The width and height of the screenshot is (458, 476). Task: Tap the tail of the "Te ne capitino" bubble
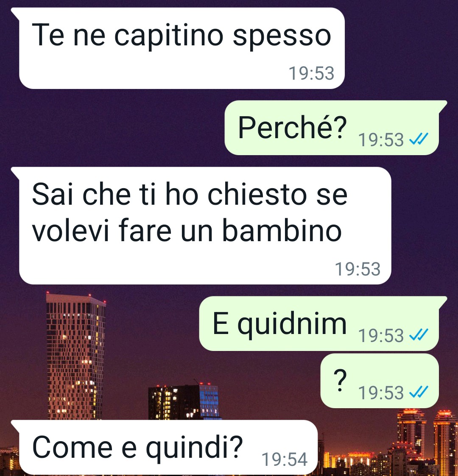pyautogui.click(x=15, y=14)
